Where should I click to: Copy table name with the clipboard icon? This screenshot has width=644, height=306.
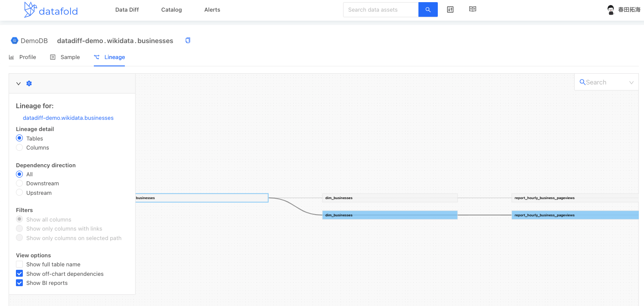click(x=188, y=41)
